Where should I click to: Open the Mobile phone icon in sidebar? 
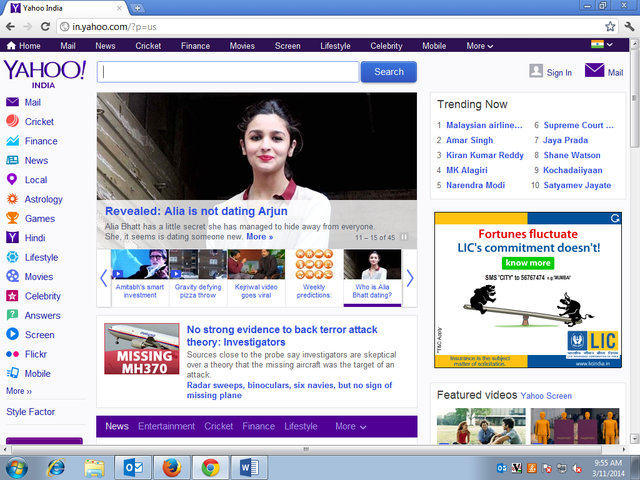point(12,373)
